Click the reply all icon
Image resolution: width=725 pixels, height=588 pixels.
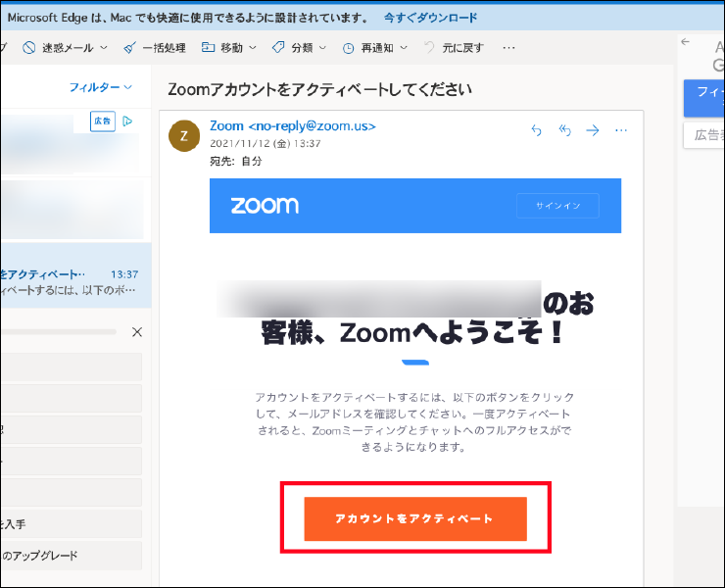coord(564,130)
